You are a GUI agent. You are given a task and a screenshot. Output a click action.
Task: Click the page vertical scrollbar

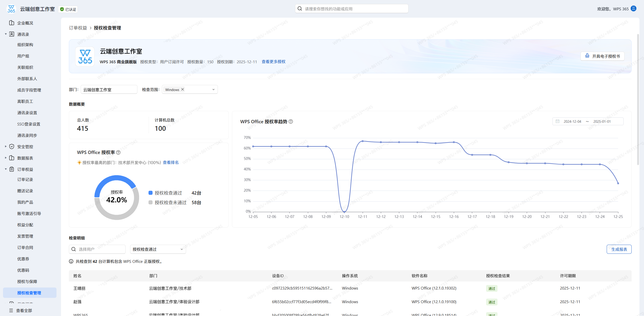638,100
